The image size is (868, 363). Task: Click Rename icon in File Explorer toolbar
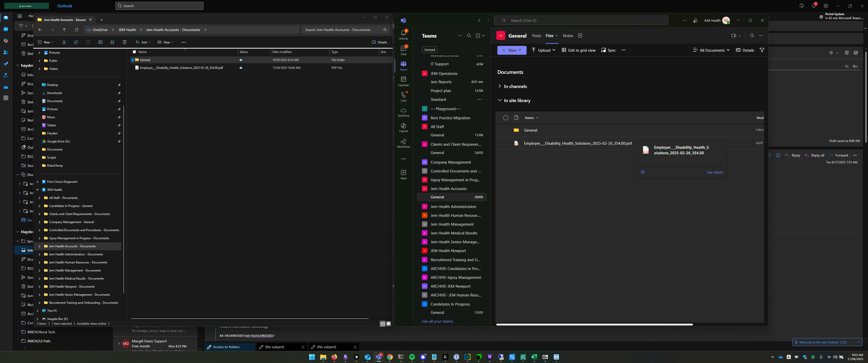coord(100,42)
